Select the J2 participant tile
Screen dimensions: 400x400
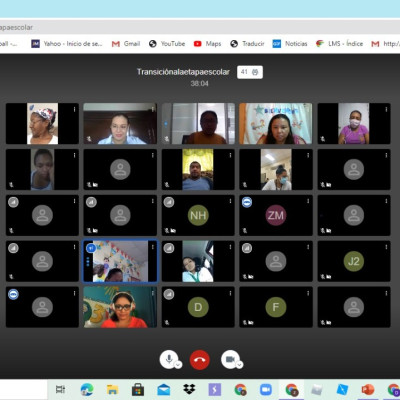tap(354, 261)
